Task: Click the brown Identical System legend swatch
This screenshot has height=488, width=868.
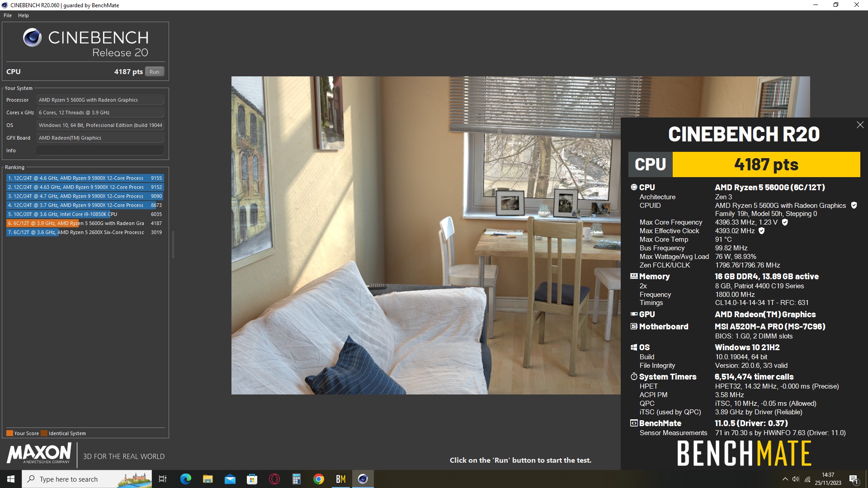Action: [44, 433]
